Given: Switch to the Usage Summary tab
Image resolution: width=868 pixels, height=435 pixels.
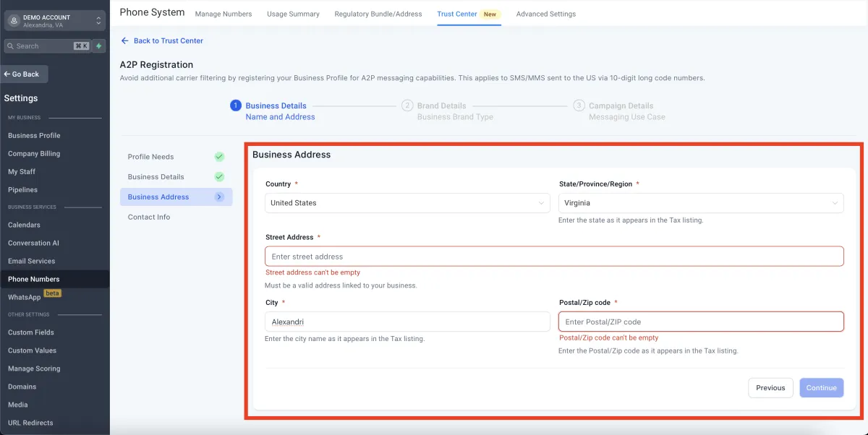Looking at the screenshot, I should (x=293, y=14).
